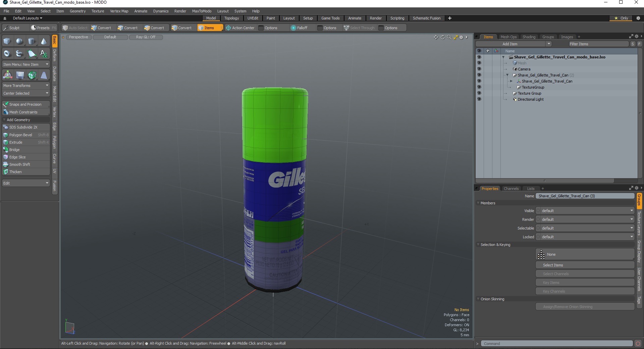Open the Item Menu: New Item dropdown

tap(26, 64)
